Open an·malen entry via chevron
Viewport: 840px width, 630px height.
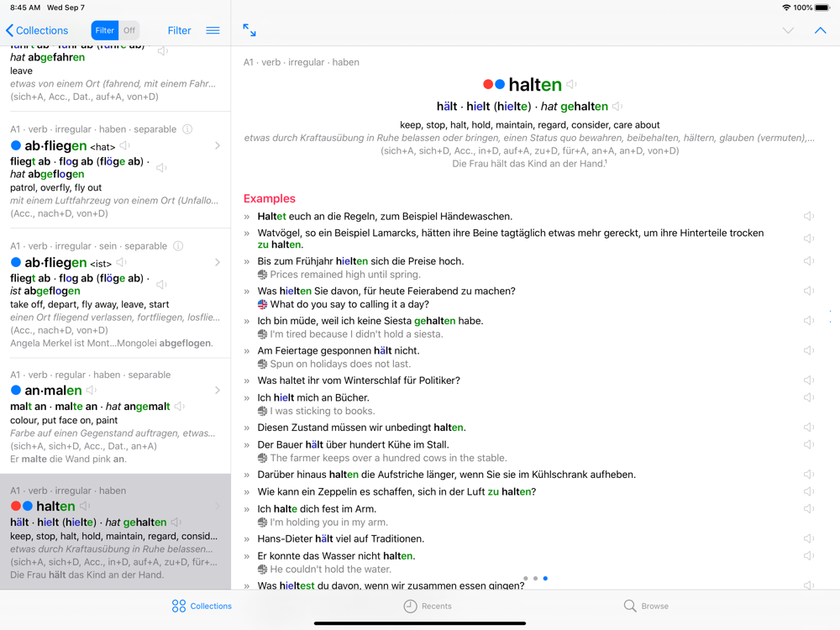218,390
